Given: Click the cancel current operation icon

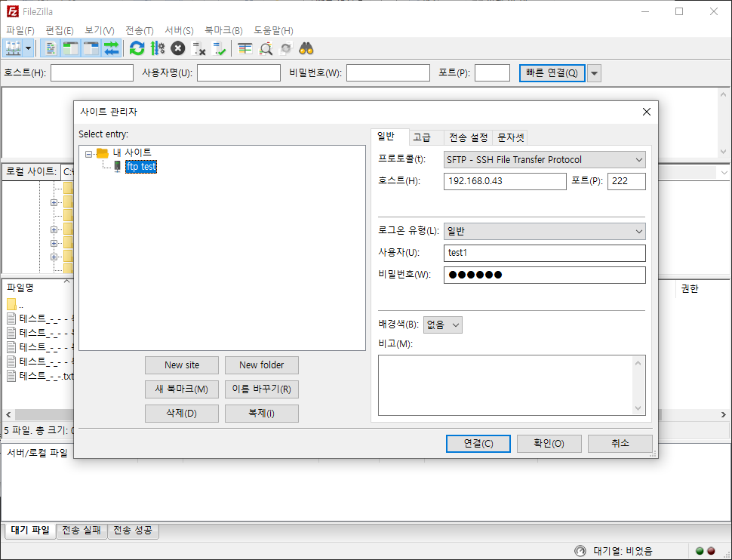Looking at the screenshot, I should (x=178, y=48).
